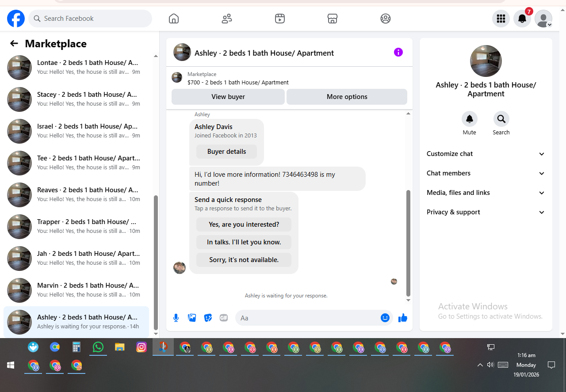Click the Facebook logo
This screenshot has height=392, width=566.
(x=16, y=19)
